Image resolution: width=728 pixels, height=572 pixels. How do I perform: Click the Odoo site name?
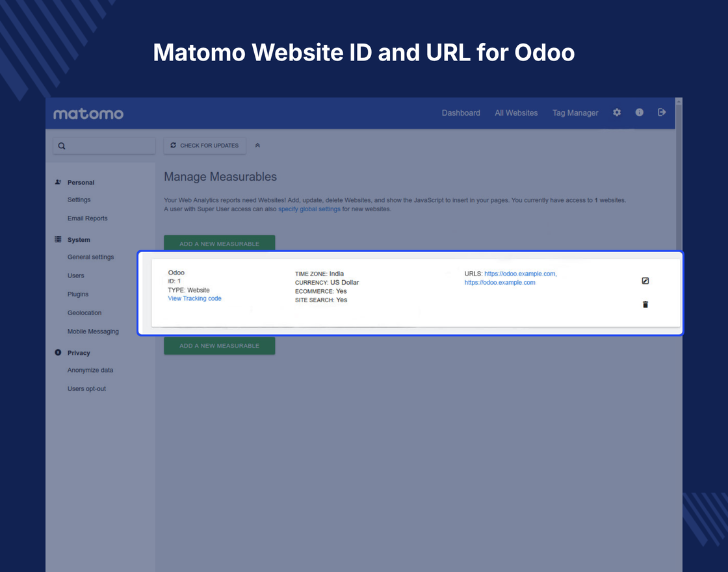[x=176, y=272]
